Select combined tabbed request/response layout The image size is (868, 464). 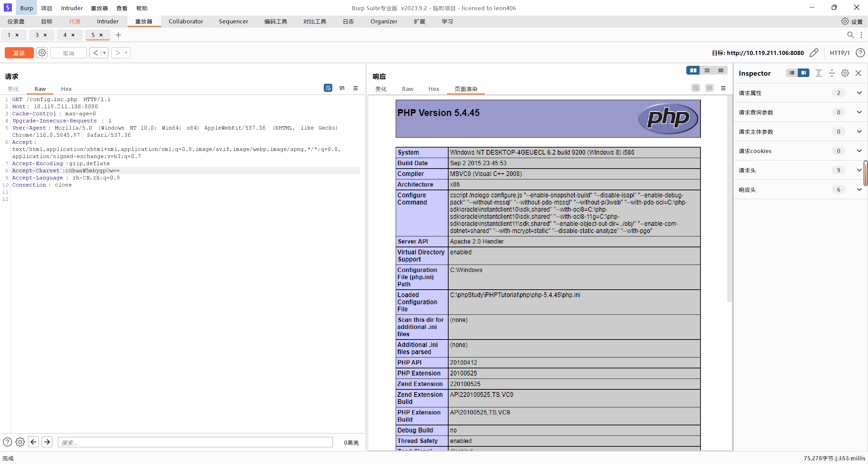[721, 70]
